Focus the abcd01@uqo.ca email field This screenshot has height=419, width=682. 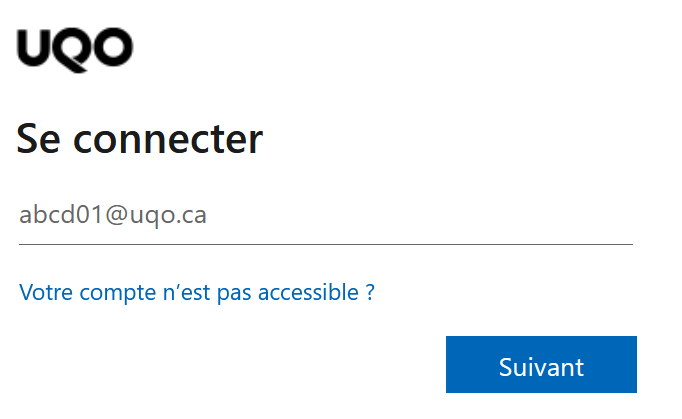click(325, 216)
